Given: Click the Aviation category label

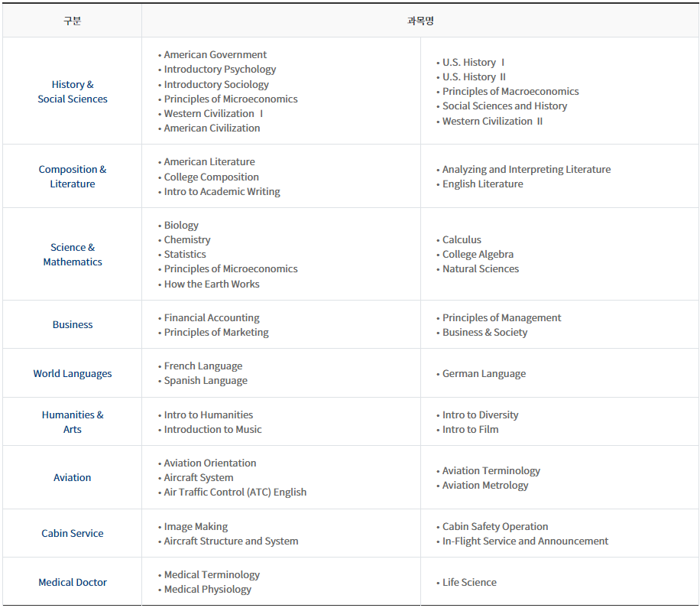Looking at the screenshot, I should [73, 478].
